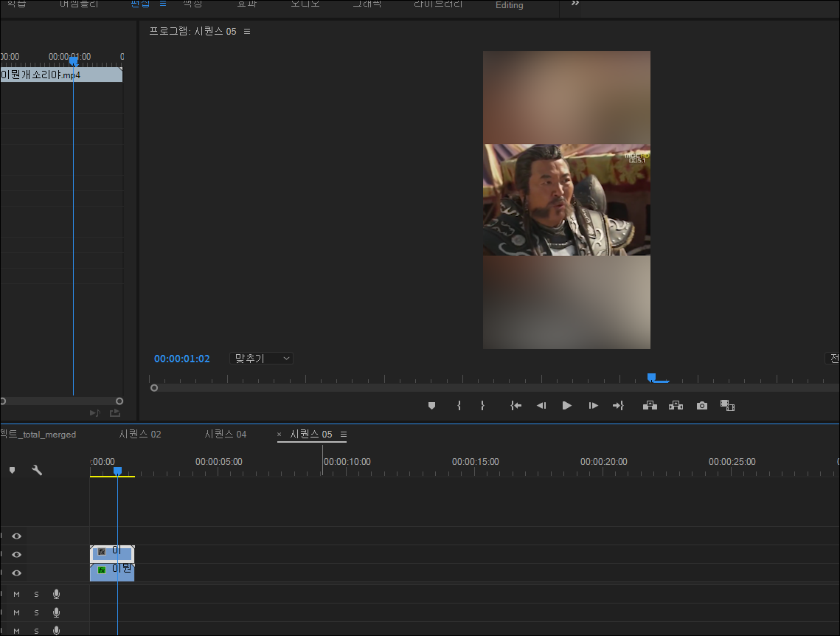The width and height of the screenshot is (840, 636).
Task: Click the Program monitor video preview
Action: (x=567, y=200)
